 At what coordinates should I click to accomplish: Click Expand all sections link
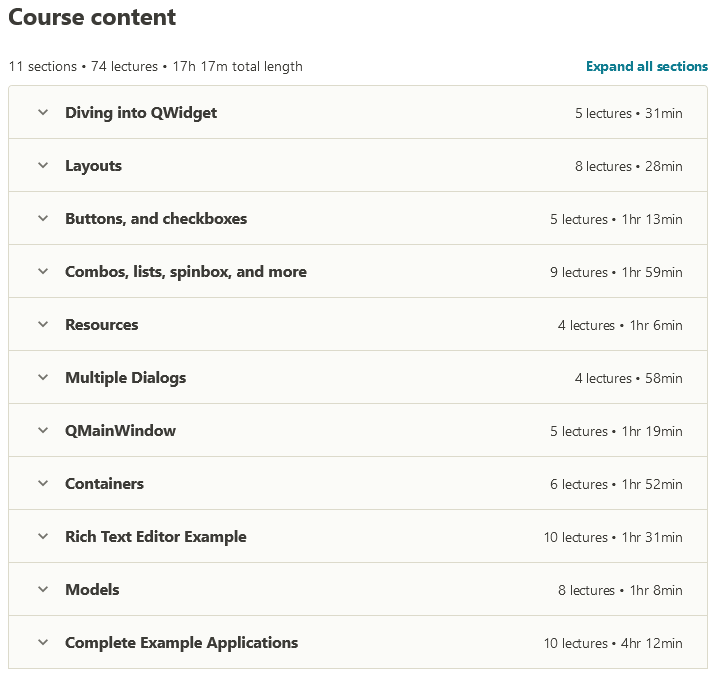(x=647, y=67)
